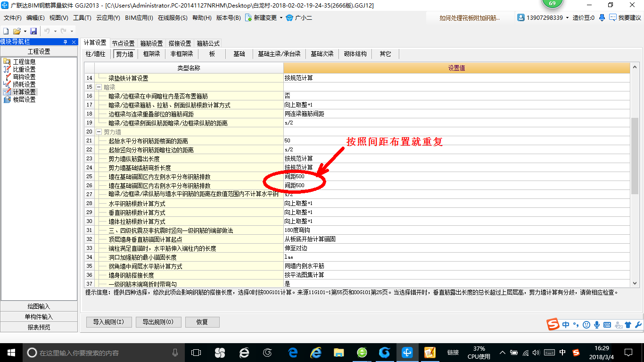Viewport: 644px width, 362px height.
Task: Open BIM应用(I) menu
Action: point(139,17)
